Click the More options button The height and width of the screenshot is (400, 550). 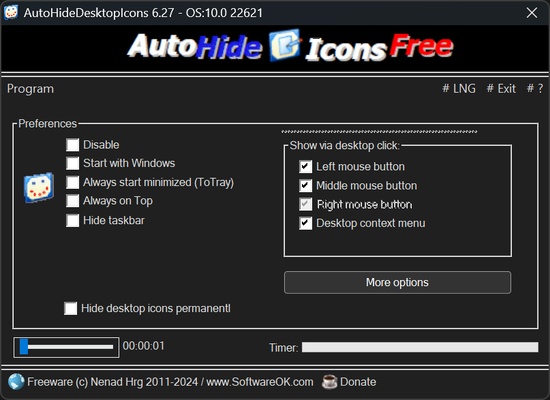coord(397,282)
